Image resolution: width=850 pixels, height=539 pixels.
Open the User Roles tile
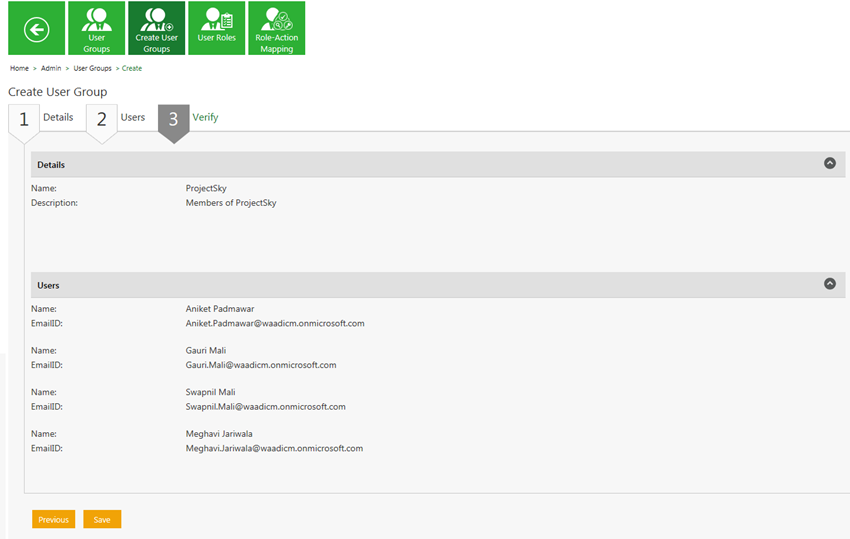pyautogui.click(x=217, y=28)
